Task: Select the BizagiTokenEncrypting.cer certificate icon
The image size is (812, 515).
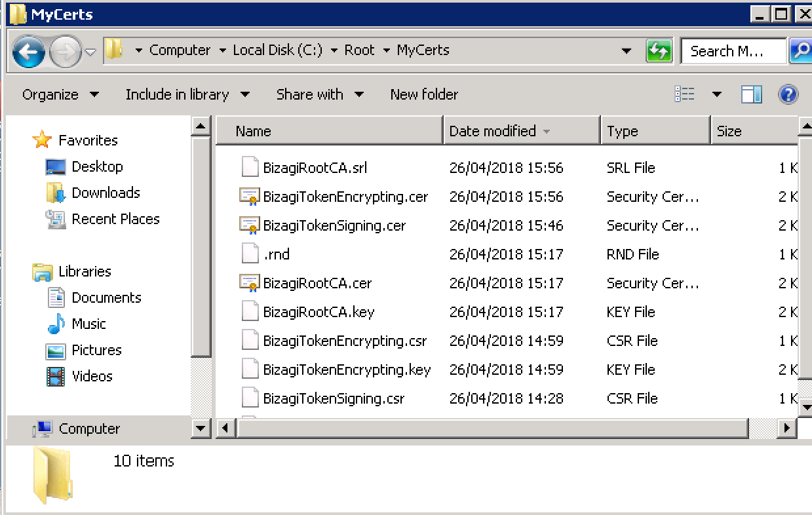Action: [x=250, y=197]
